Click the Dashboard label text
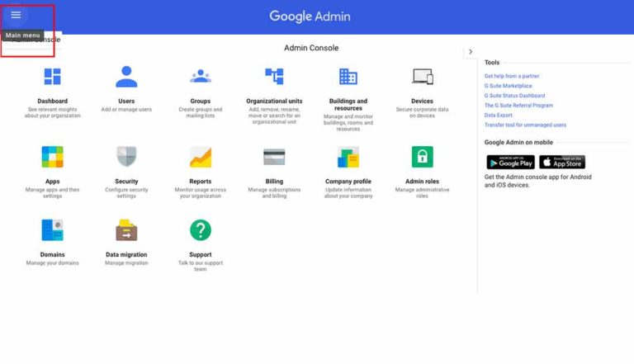The image size is (634, 364). 53,101
